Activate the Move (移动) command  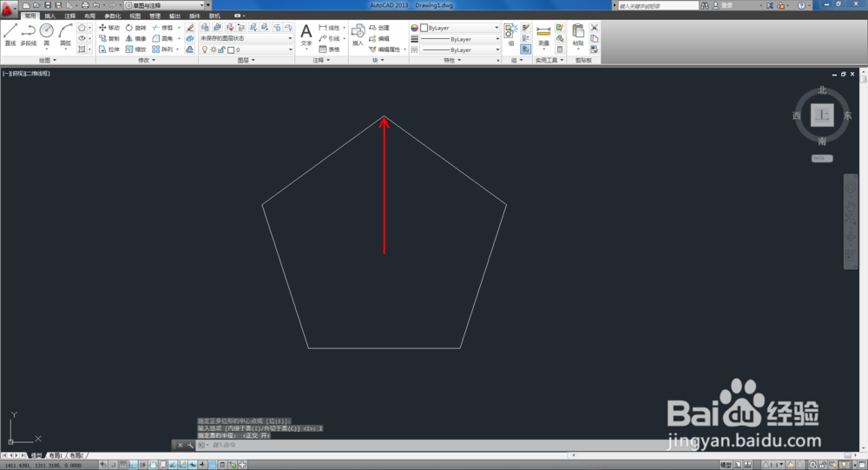point(109,28)
